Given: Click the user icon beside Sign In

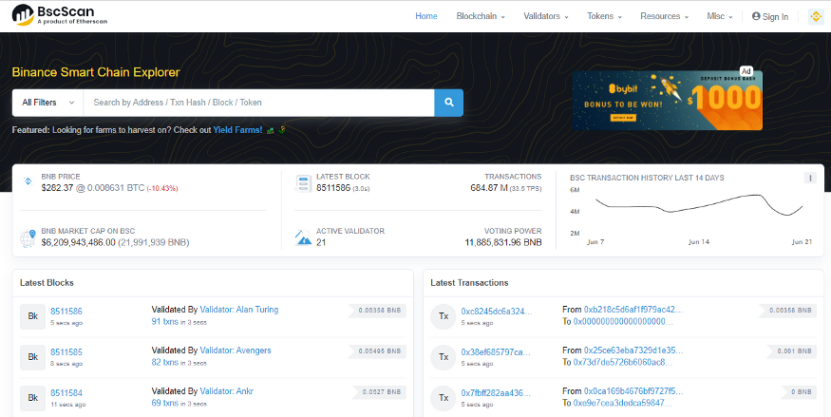Looking at the screenshot, I should [x=756, y=16].
